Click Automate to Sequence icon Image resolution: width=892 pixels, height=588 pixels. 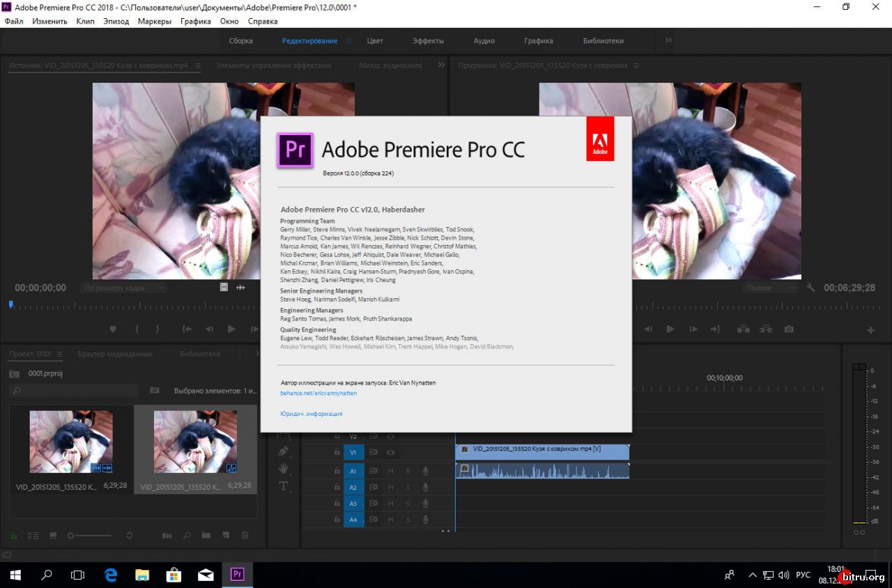pos(167,536)
